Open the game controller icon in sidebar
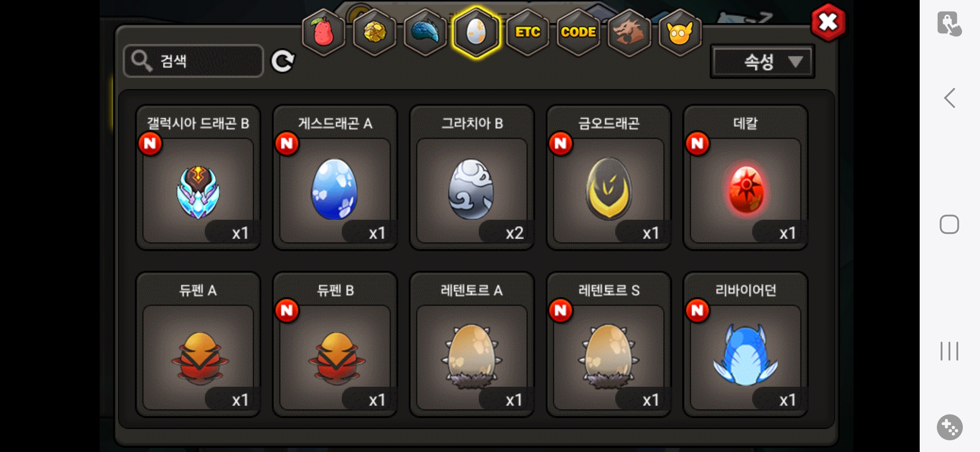980x452 pixels. (949, 427)
